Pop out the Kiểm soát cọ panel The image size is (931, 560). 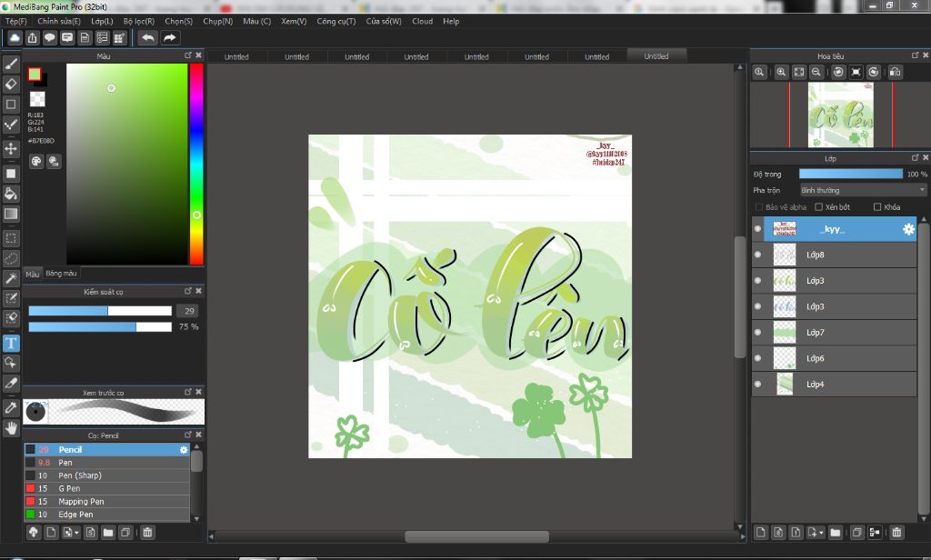[x=188, y=291]
